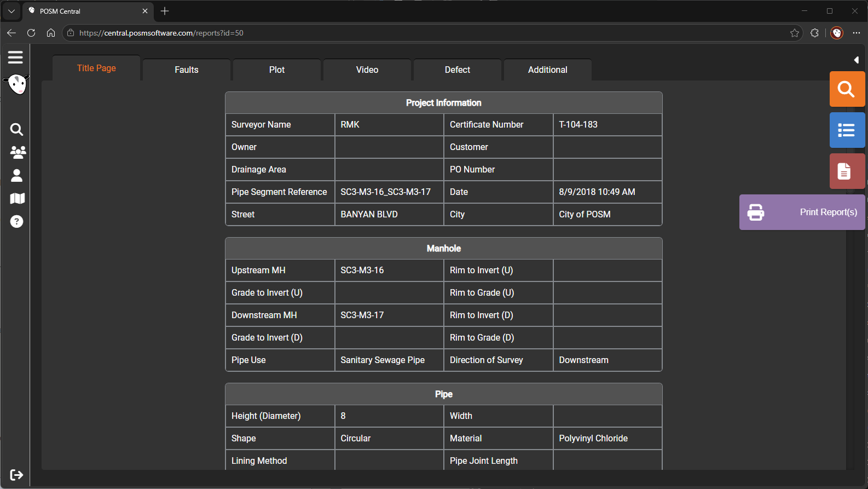Bookmark the page with star icon
Image resolution: width=868 pixels, height=489 pixels.
[x=795, y=33]
